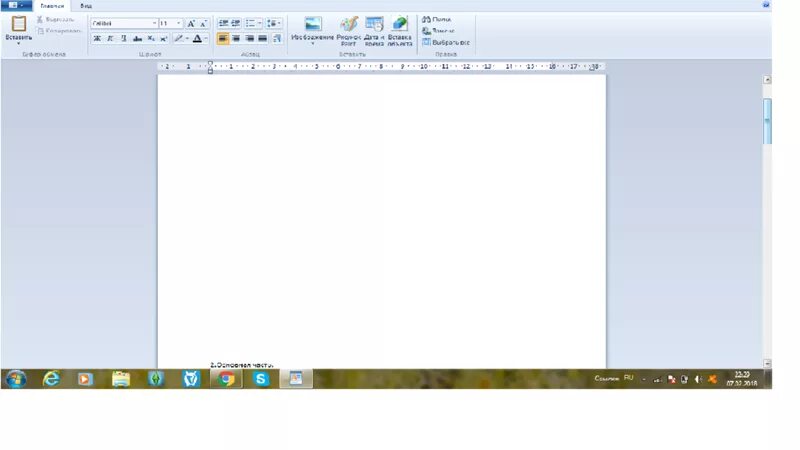Click the Find (Найти) binoculars button

coord(437,19)
